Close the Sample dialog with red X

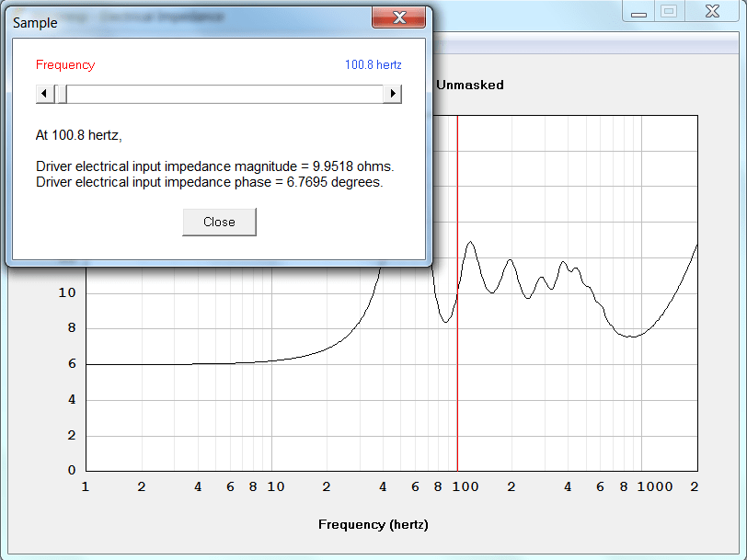(x=398, y=17)
